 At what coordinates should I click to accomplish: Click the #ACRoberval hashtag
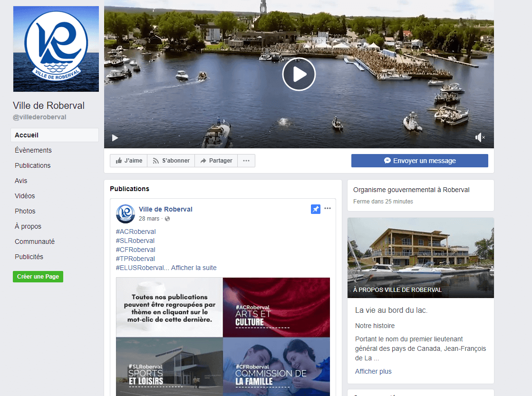pos(135,232)
